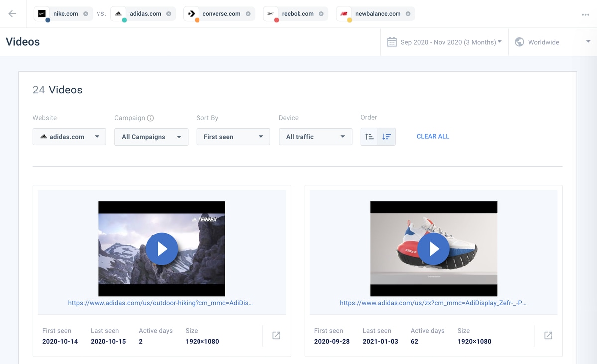The height and width of the screenshot is (364, 597).
Task: Click last seen date 2020-10-15
Action: pos(108,342)
